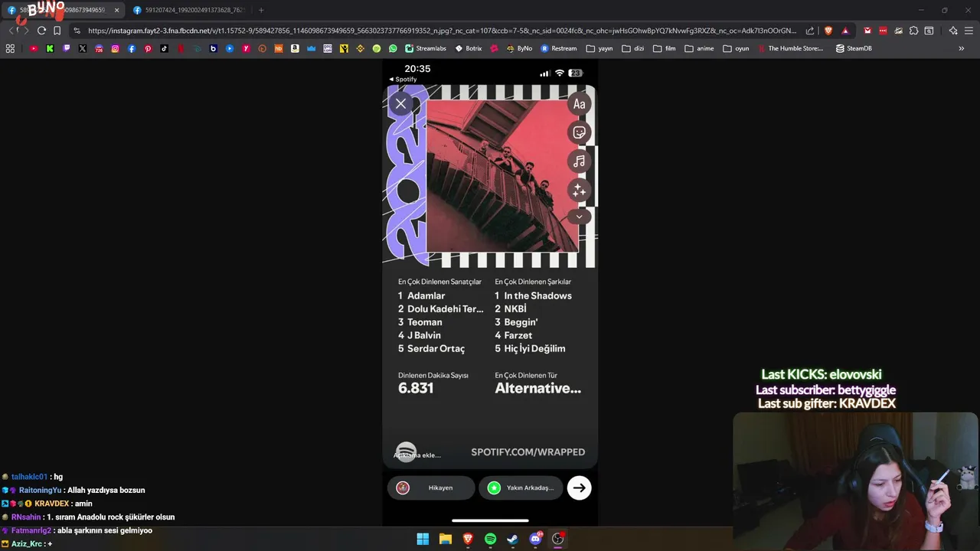Open the music note tool
This screenshot has width=980, height=551.
point(580,161)
